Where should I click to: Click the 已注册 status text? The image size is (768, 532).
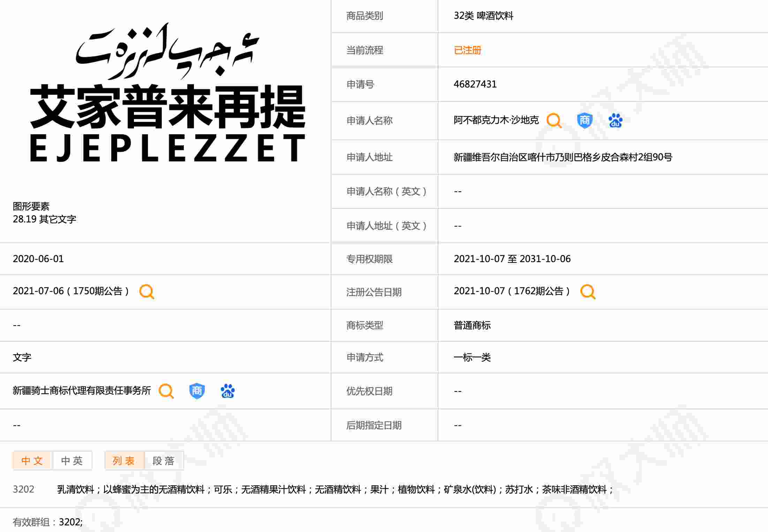point(467,50)
